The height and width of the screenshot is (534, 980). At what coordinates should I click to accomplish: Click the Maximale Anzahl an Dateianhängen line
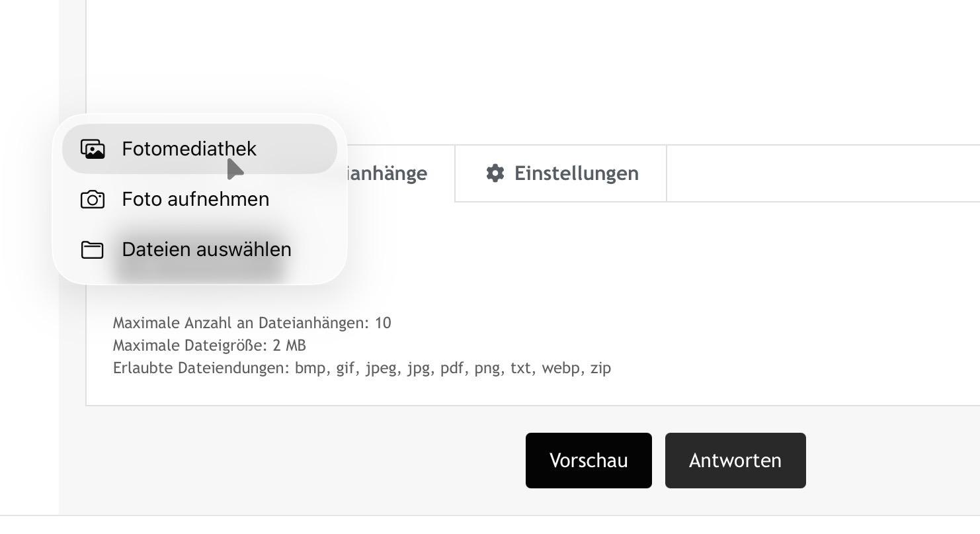pos(251,323)
